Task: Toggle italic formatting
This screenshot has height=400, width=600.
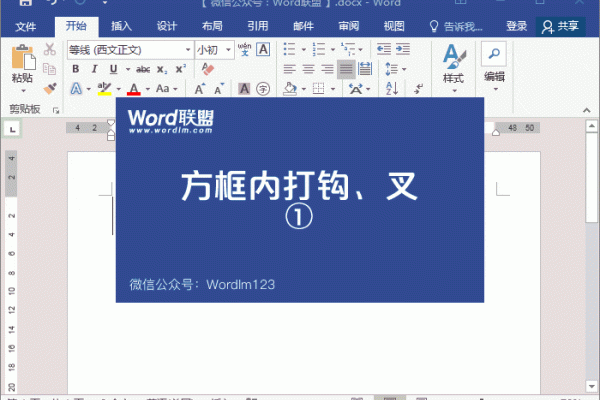Action: coord(94,69)
